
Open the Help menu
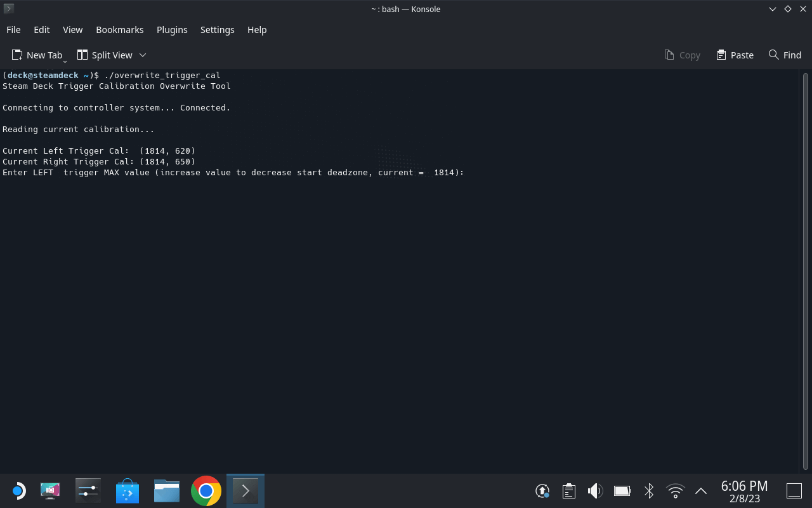(x=257, y=30)
